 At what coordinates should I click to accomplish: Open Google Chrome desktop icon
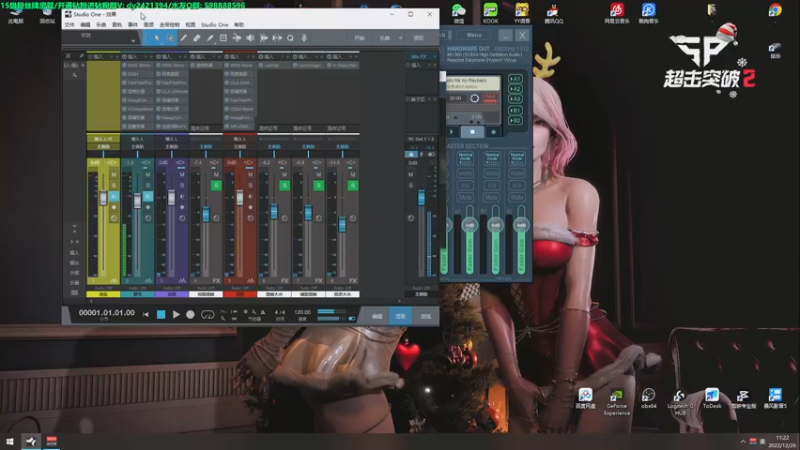775,11
